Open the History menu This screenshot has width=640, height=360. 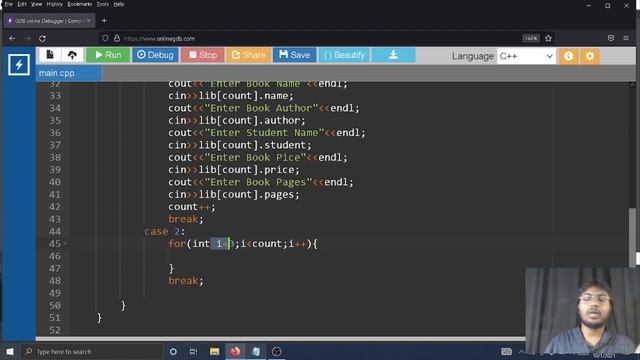(x=54, y=4)
